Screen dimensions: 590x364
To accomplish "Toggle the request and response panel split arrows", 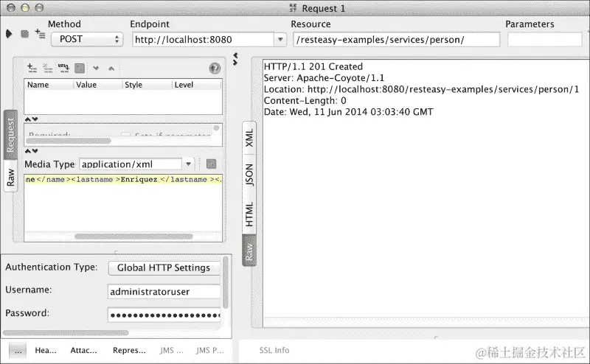I will coord(235,59).
